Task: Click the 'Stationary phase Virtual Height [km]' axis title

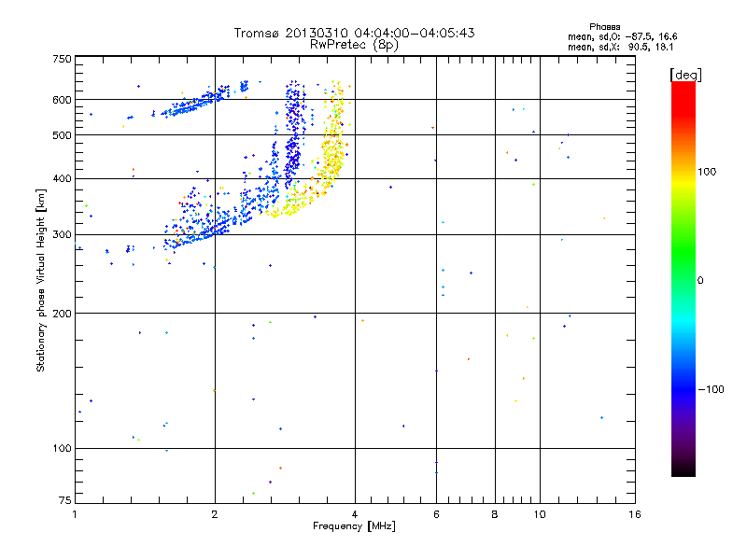Action: point(41,280)
